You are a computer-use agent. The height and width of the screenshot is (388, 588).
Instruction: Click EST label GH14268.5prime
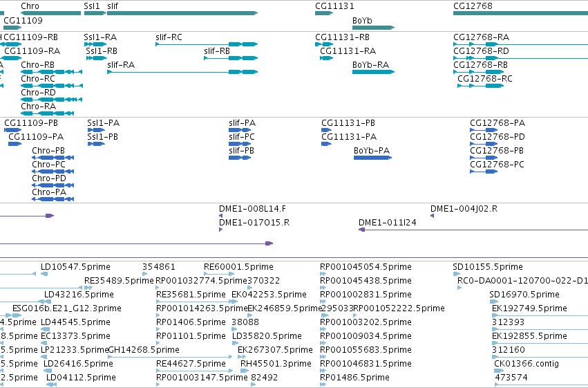(x=144, y=350)
